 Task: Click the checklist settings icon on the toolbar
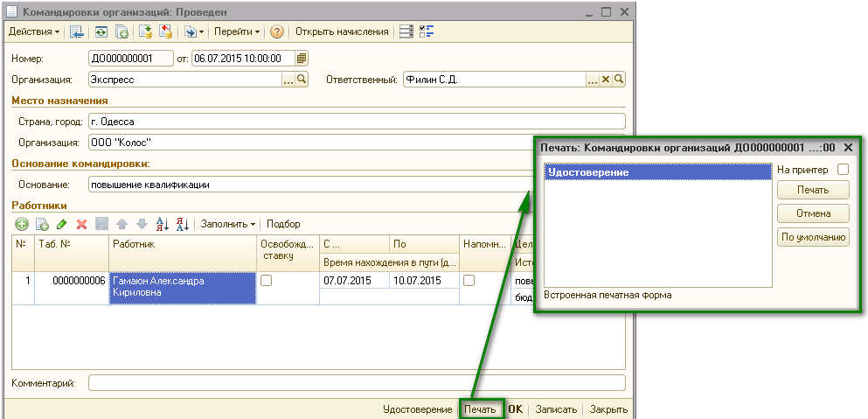(x=427, y=31)
